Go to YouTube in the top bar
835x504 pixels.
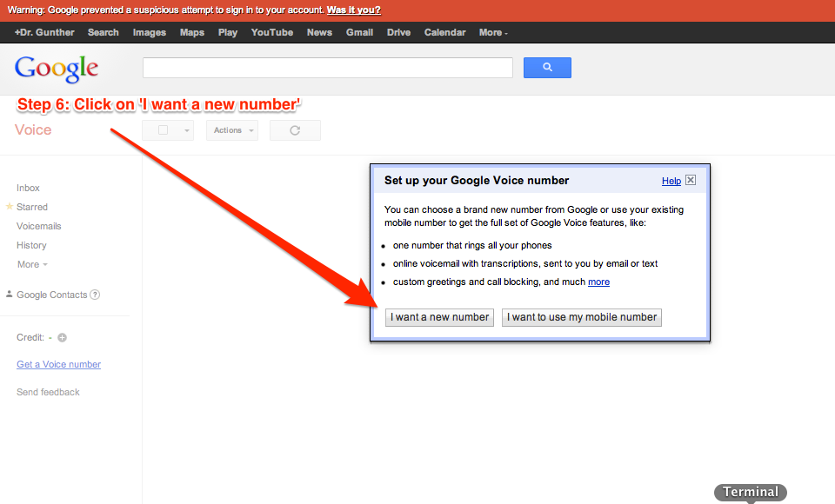tap(272, 32)
